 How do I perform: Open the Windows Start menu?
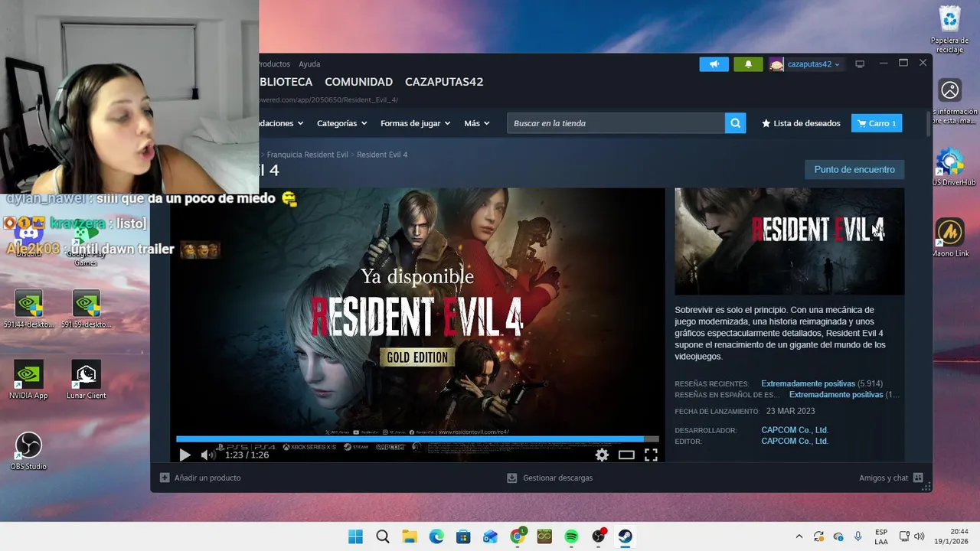[x=356, y=536]
